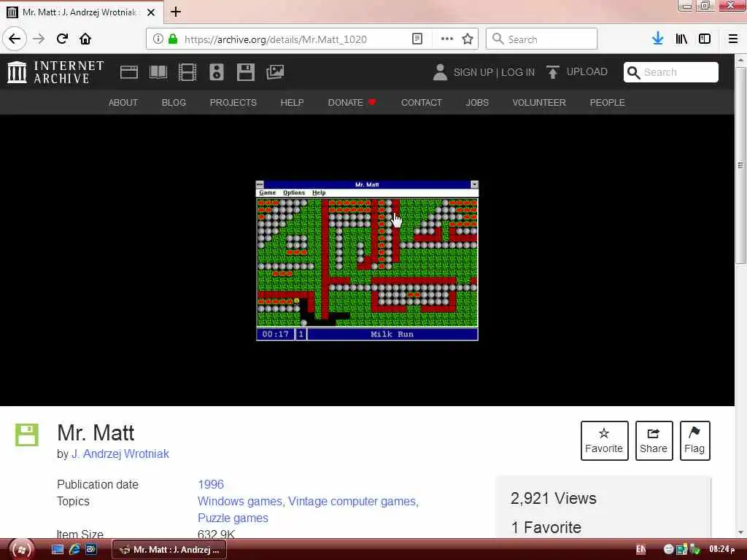Click the SIGN UP link
This screenshot has height=560, width=747.
473,72
